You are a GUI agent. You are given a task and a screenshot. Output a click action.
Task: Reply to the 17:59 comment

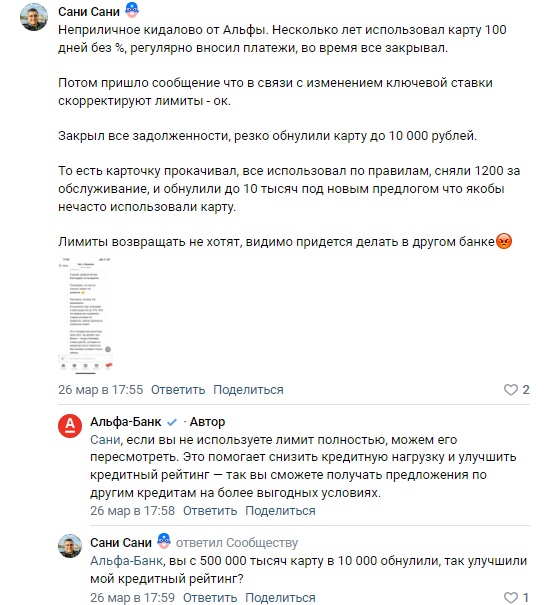point(210,598)
